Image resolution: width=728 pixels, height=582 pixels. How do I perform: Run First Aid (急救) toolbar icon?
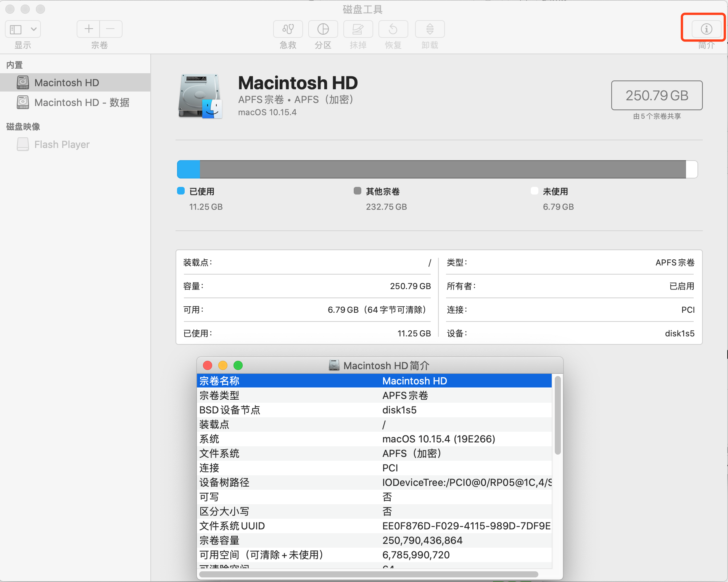coord(288,29)
